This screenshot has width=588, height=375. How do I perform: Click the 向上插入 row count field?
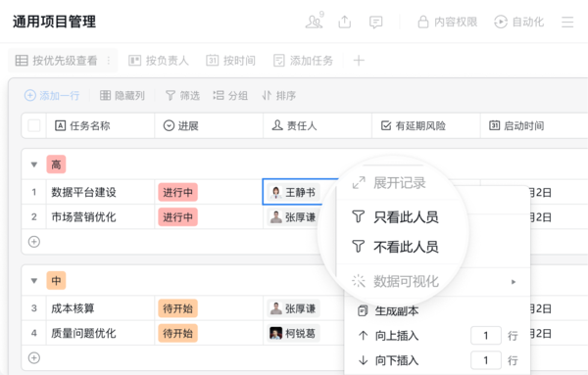click(486, 335)
